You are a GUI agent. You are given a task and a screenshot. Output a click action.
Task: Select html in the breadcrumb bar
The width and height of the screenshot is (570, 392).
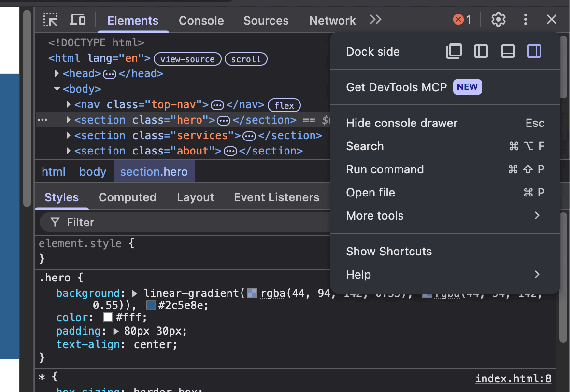[x=54, y=171]
